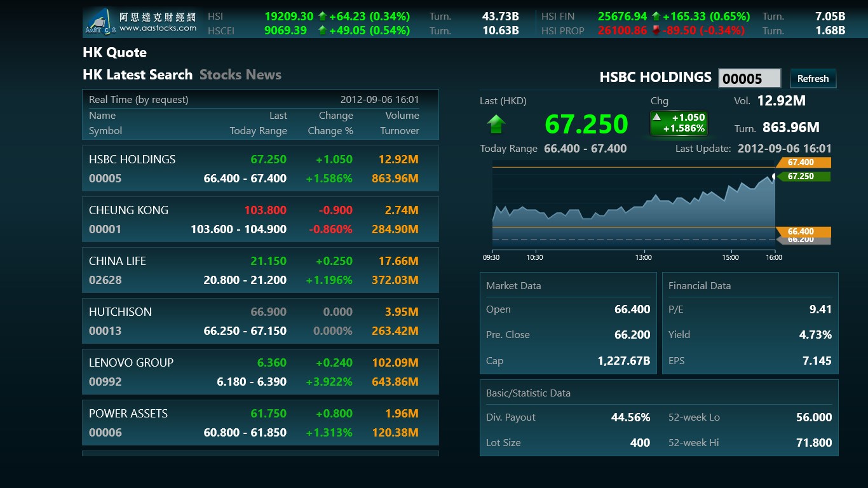The image size is (868, 488).
Task: Click the Lenovo change percent +3.922%
Action: coord(329,382)
